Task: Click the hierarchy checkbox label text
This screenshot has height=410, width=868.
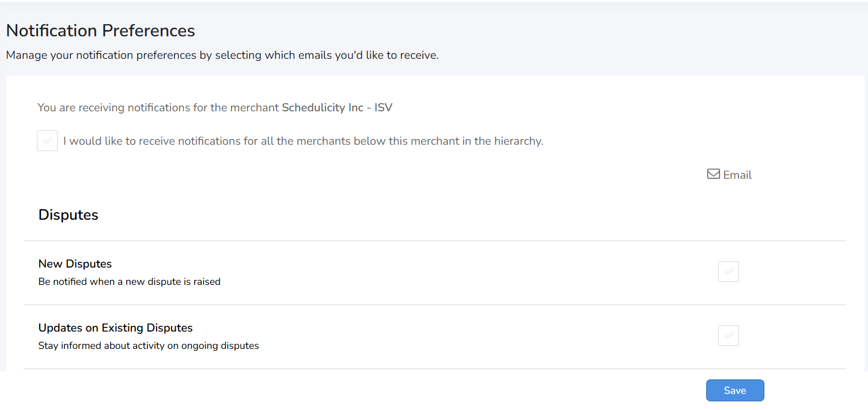Action: coord(303,141)
